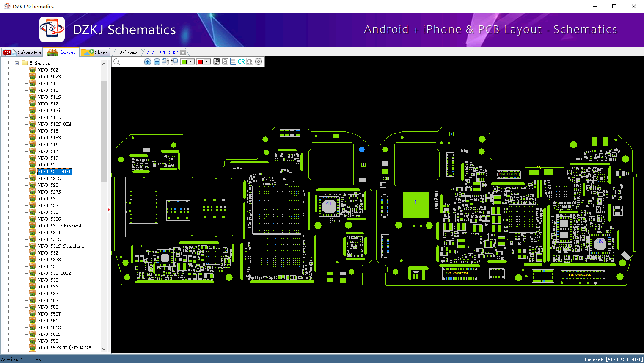Viewport: 644px width, 363px height.
Task: Zoom in with the plus button
Action: (148, 62)
